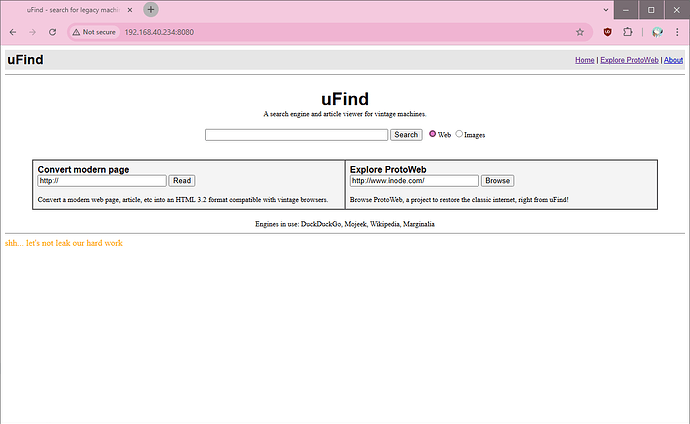The width and height of the screenshot is (690, 424).
Task: Select the uFind browser tab
Action: [x=73, y=10]
